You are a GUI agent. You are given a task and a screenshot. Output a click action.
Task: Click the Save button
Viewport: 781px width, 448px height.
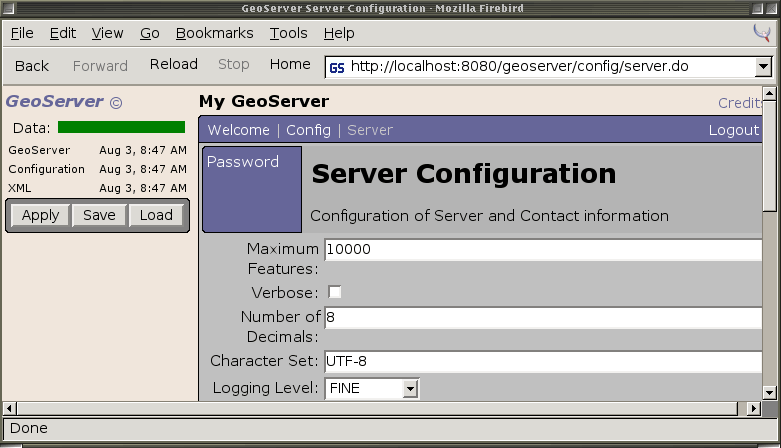tap(99, 215)
